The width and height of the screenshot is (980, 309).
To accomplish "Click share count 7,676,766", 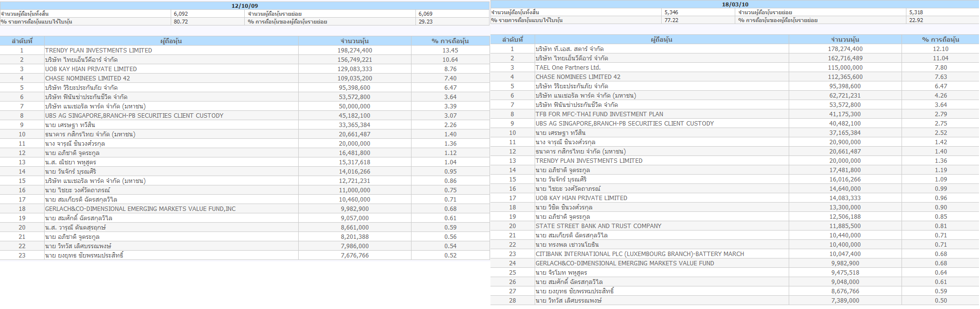I will [x=355, y=256].
